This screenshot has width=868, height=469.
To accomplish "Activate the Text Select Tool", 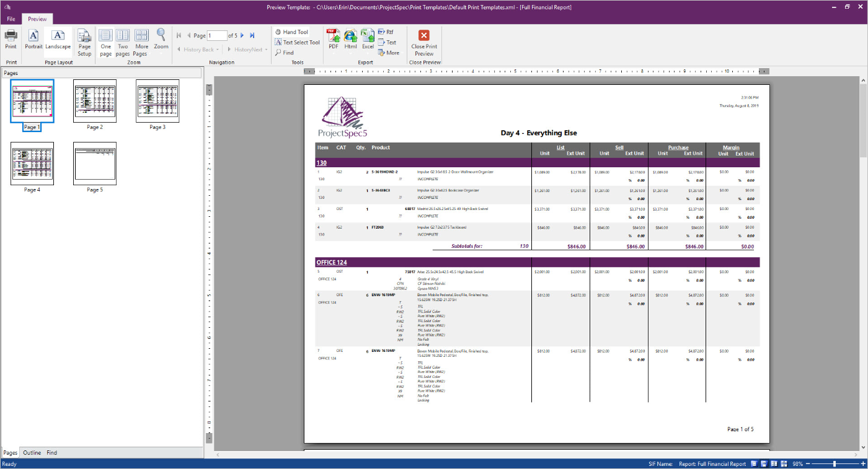I will [297, 42].
